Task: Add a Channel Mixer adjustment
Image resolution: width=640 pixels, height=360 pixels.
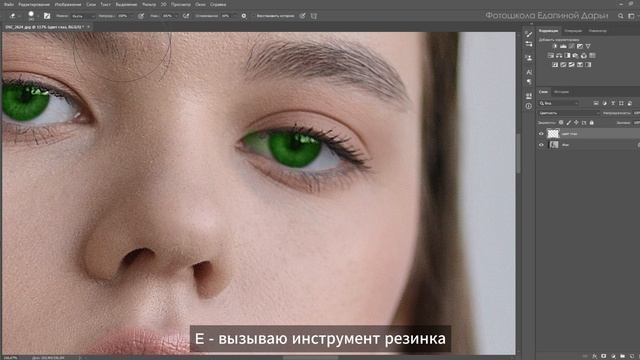Action: (x=584, y=56)
